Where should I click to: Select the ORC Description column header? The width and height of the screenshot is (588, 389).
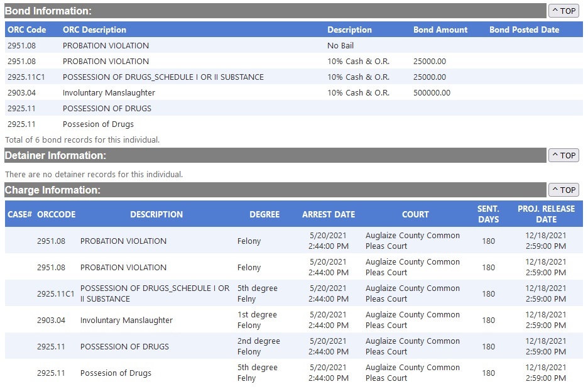(x=94, y=30)
